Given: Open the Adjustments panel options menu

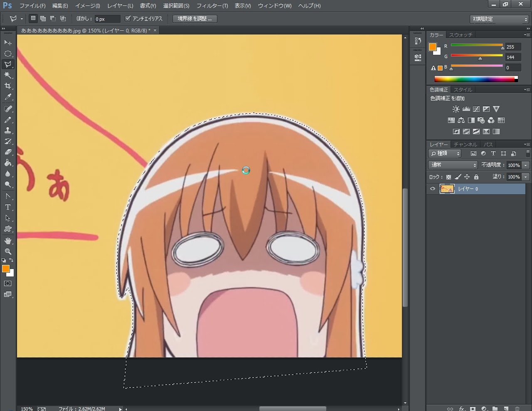Looking at the screenshot, I should [x=527, y=90].
